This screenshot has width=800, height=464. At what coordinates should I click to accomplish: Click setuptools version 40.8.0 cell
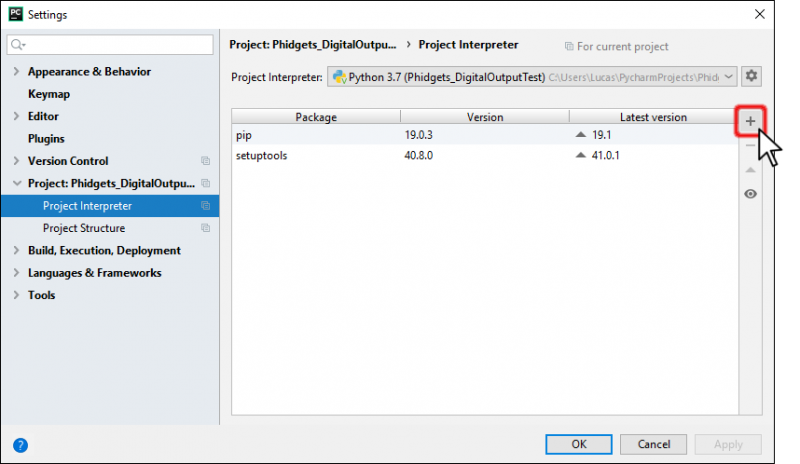pyautogui.click(x=418, y=155)
